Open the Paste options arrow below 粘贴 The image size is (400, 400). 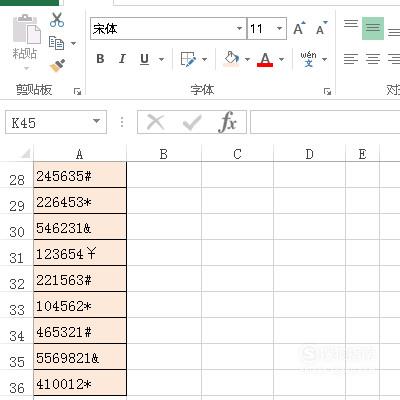pyautogui.click(x=26, y=68)
